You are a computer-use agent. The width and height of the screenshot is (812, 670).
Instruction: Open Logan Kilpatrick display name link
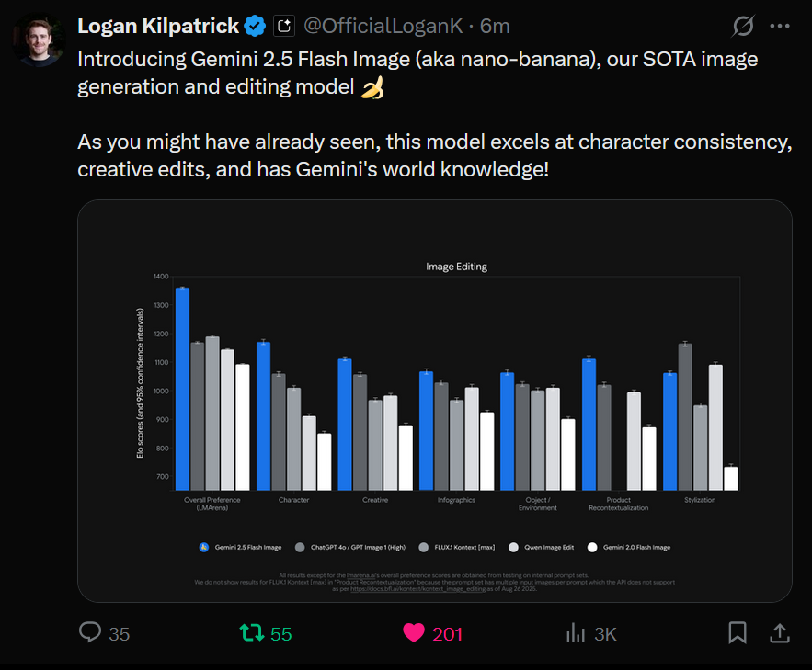pos(158,27)
